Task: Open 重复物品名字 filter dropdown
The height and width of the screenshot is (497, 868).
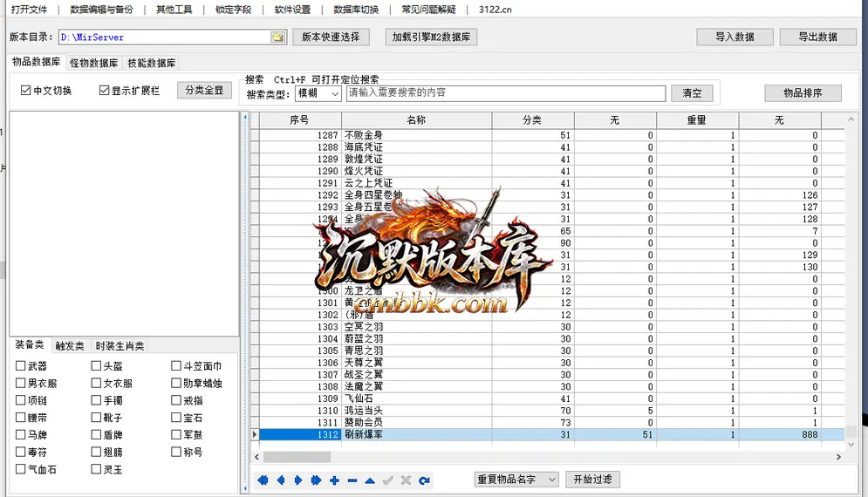Action: coord(516,480)
